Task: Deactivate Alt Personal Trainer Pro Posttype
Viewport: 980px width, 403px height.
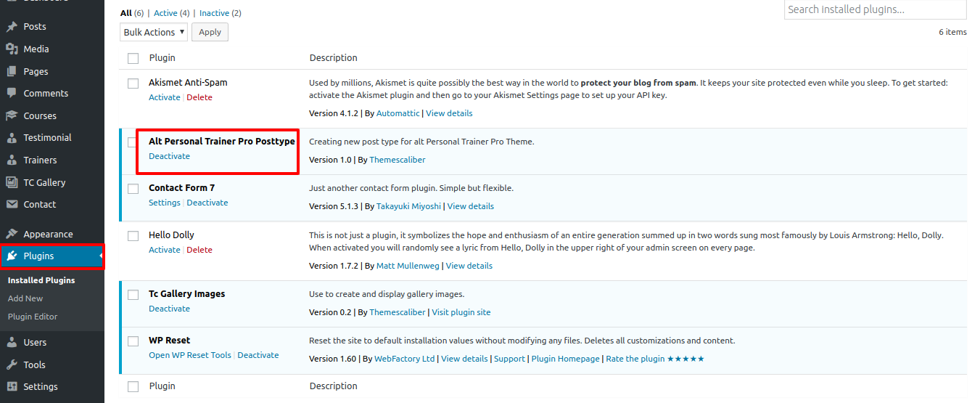Action: pos(169,156)
